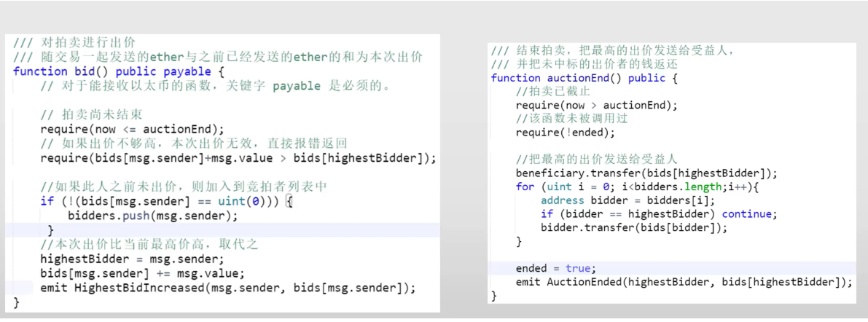Click the comment '/// 对拍卖进行出价'

pyautogui.click(x=74, y=42)
